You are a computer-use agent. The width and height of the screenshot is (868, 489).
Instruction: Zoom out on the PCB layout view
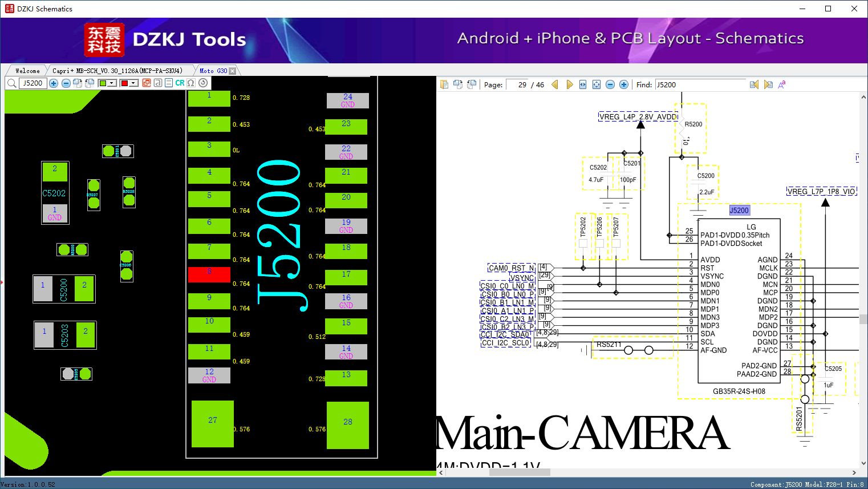pos(66,83)
